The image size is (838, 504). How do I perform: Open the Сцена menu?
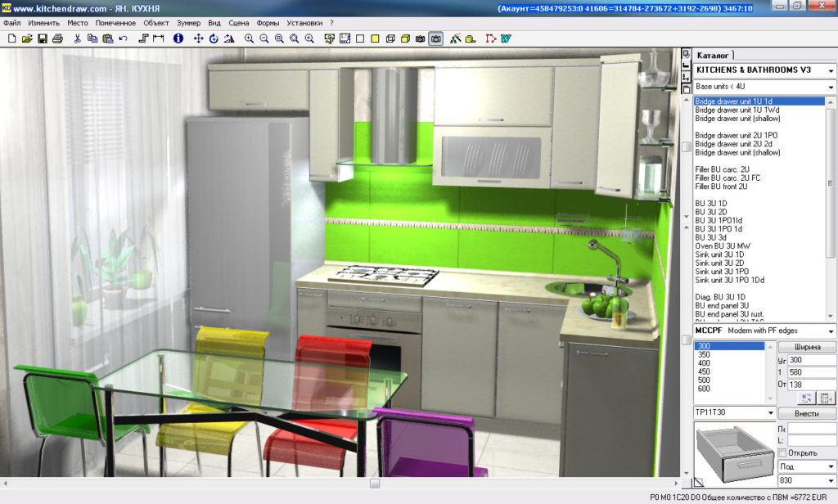coord(239,23)
